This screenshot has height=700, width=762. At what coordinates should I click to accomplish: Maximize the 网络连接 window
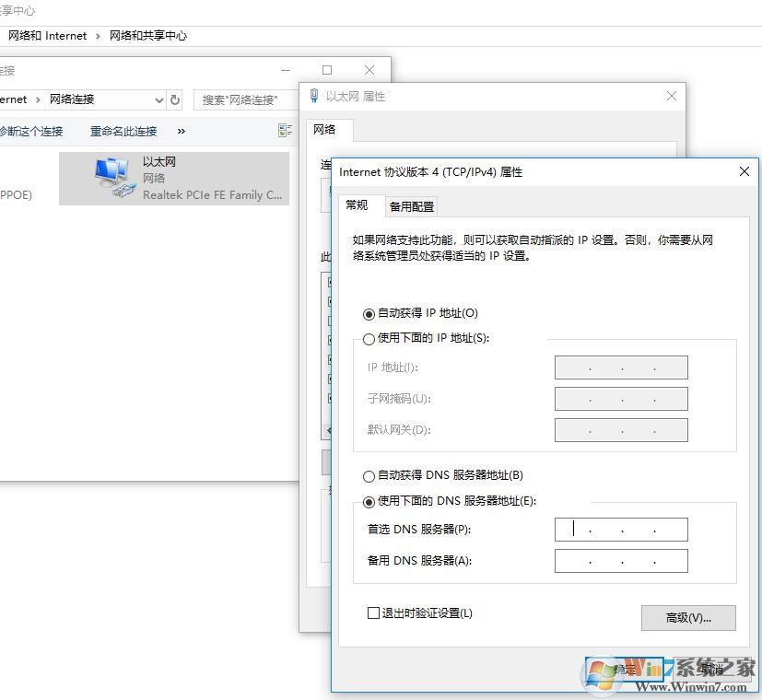[x=327, y=70]
